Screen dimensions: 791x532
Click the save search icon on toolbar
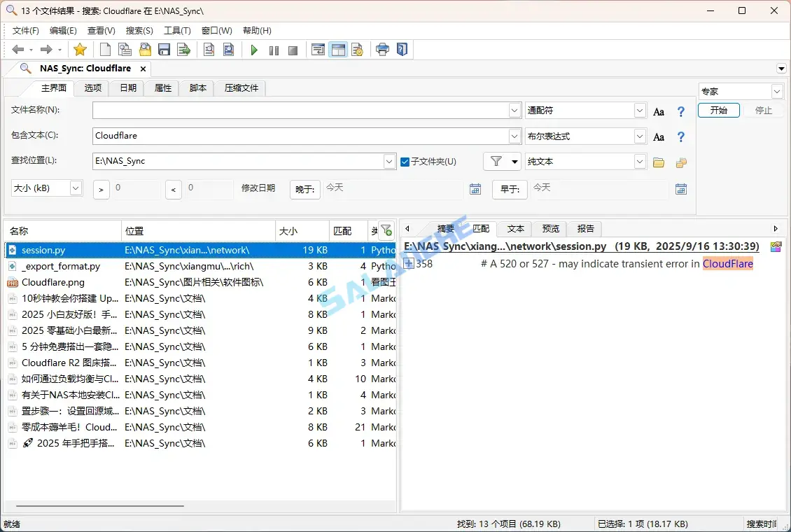(164, 49)
